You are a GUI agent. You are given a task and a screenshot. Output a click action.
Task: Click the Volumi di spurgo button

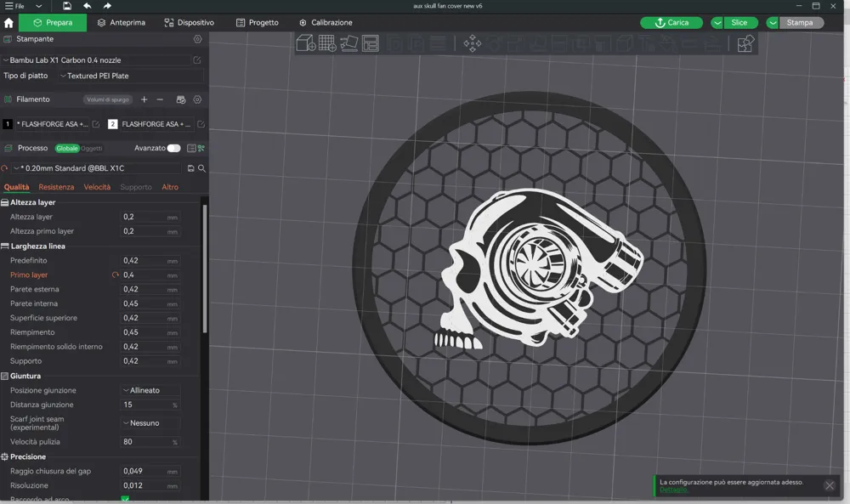point(108,99)
